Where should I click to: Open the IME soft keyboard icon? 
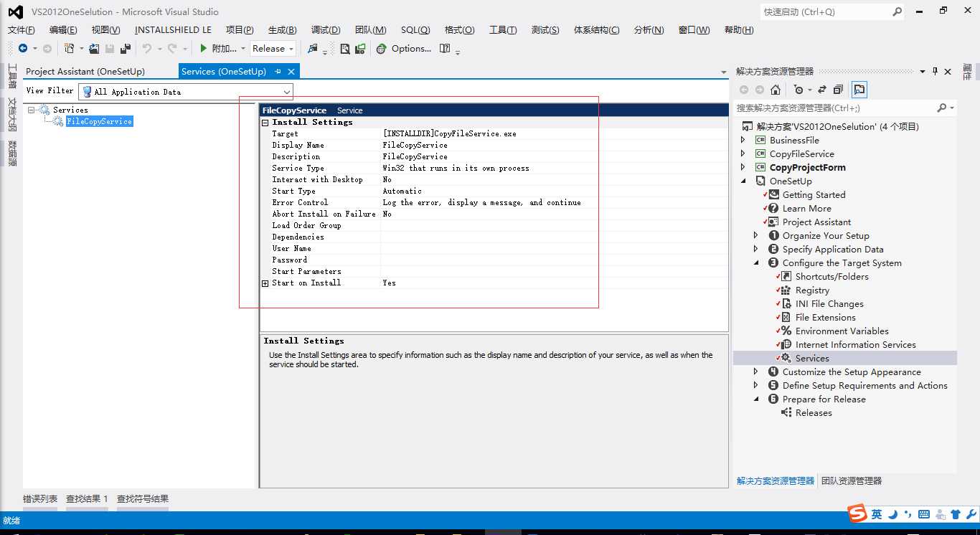tap(924, 514)
